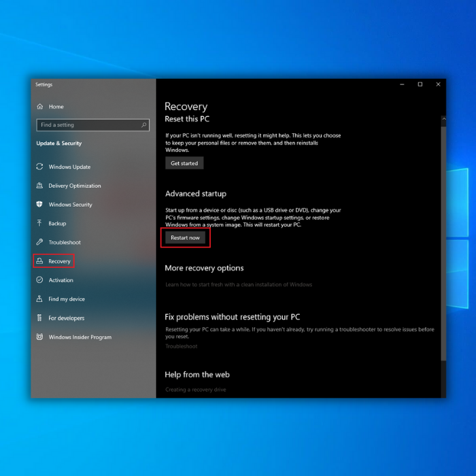This screenshot has width=476, height=476.
Task: Close the Settings window
Action: [x=438, y=84]
